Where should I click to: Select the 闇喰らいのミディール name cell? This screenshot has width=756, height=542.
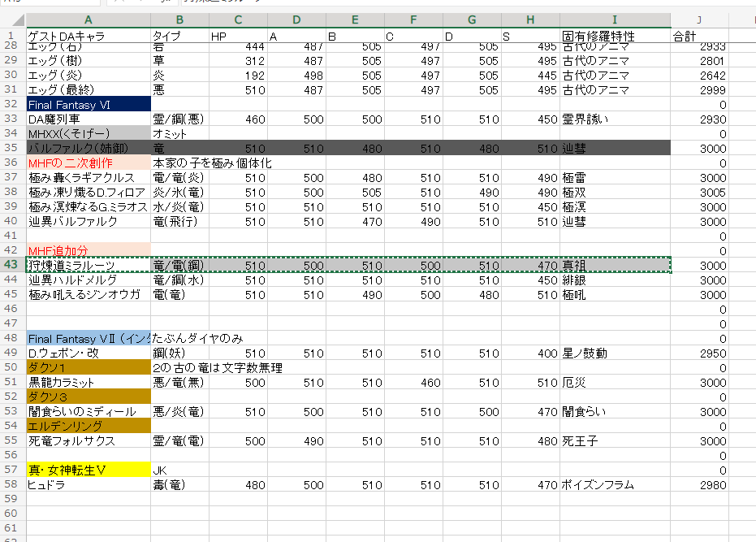pos(89,411)
